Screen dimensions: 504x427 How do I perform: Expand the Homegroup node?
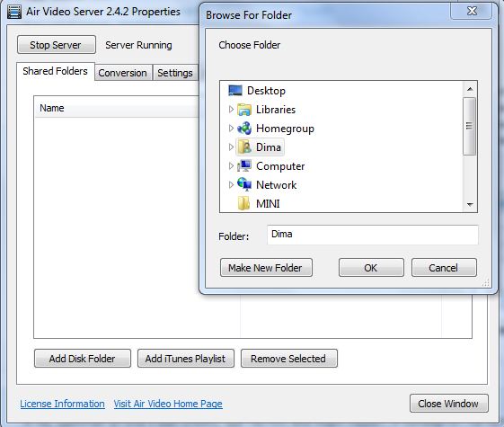(231, 129)
